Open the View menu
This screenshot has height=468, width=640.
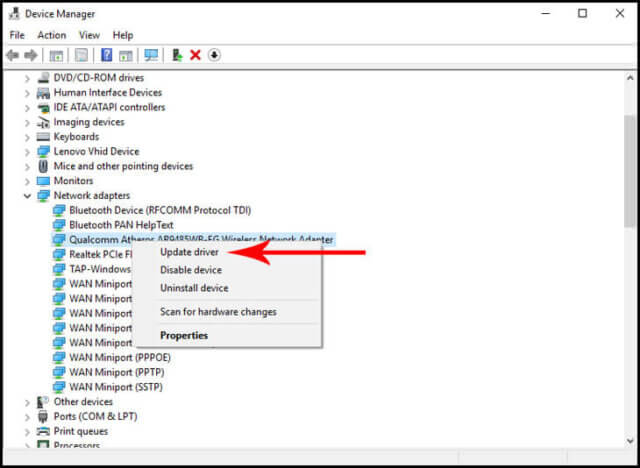(x=89, y=35)
